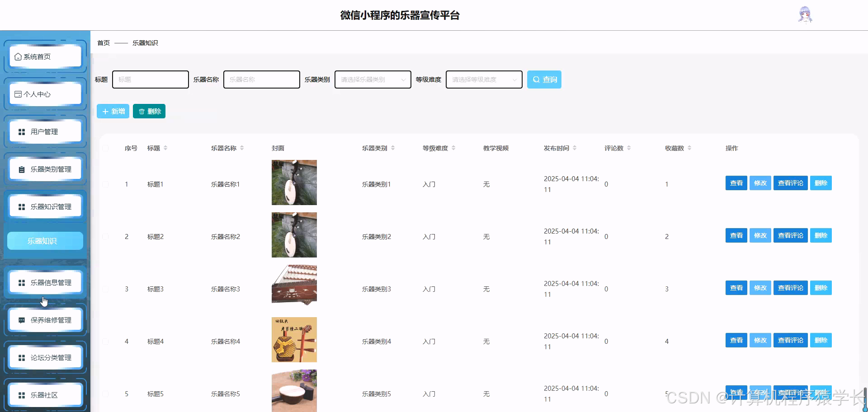
Task: Select 乐器知识 in the sidebar menu
Action: [x=45, y=241]
